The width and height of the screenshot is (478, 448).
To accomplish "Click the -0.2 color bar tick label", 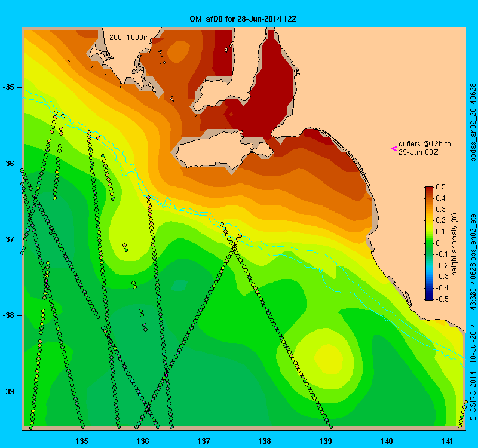I will (441, 265).
